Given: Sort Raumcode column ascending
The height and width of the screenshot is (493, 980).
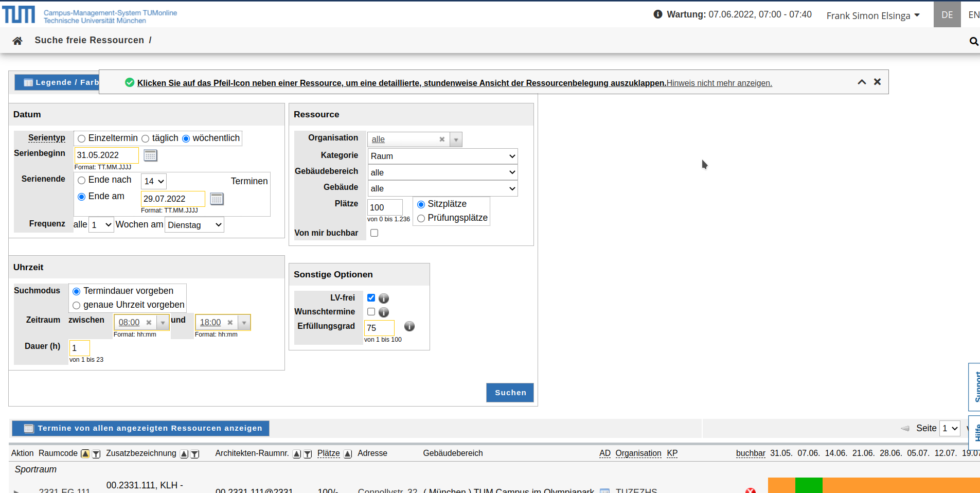Looking at the screenshot, I should tap(85, 454).
